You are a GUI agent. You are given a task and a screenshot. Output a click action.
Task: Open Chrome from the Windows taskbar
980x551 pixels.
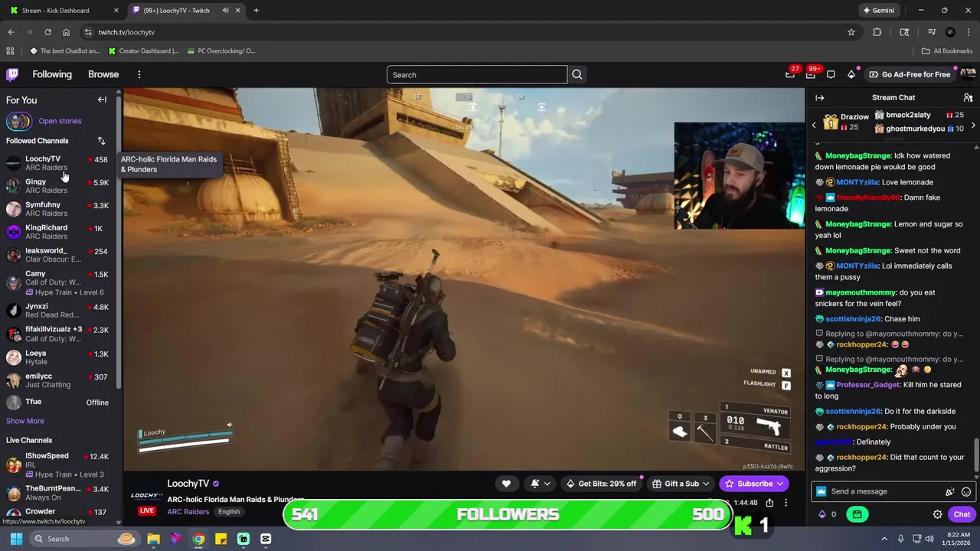pyautogui.click(x=198, y=539)
